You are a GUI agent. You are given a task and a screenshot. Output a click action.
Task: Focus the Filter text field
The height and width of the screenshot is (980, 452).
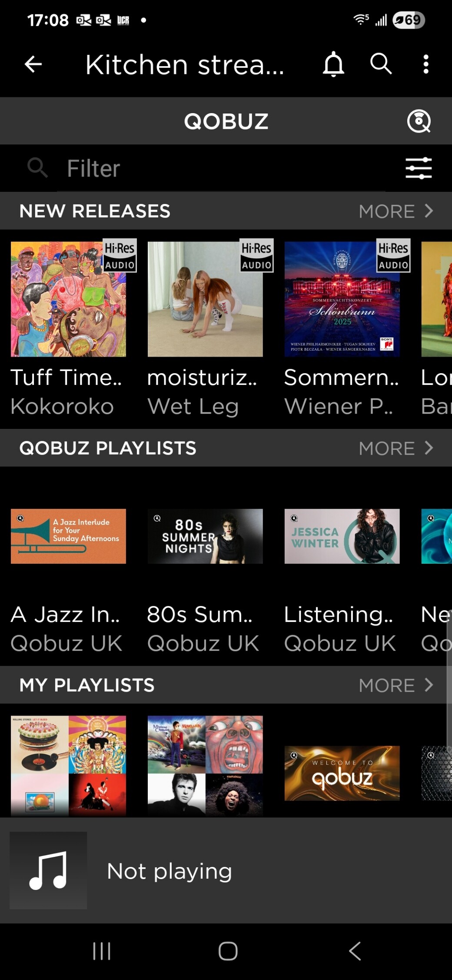(221, 168)
